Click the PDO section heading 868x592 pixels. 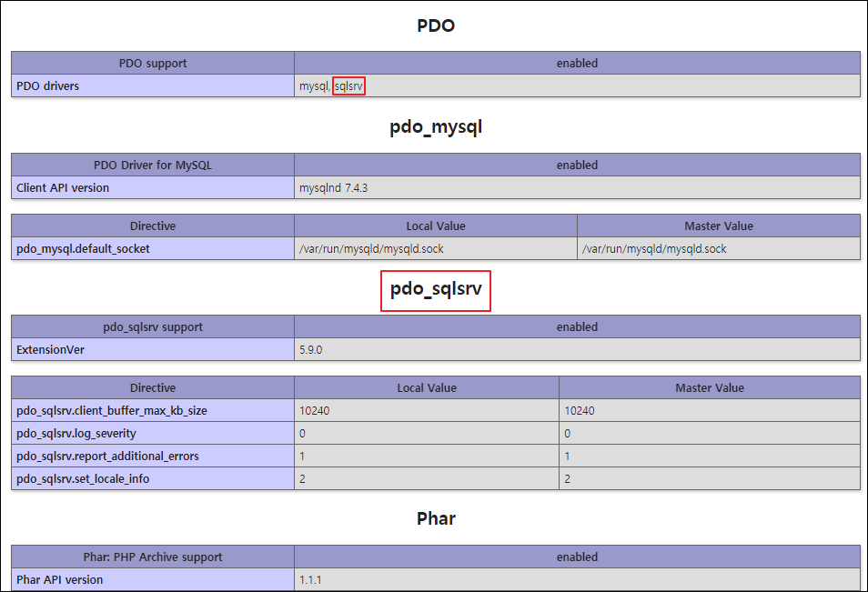click(x=436, y=25)
